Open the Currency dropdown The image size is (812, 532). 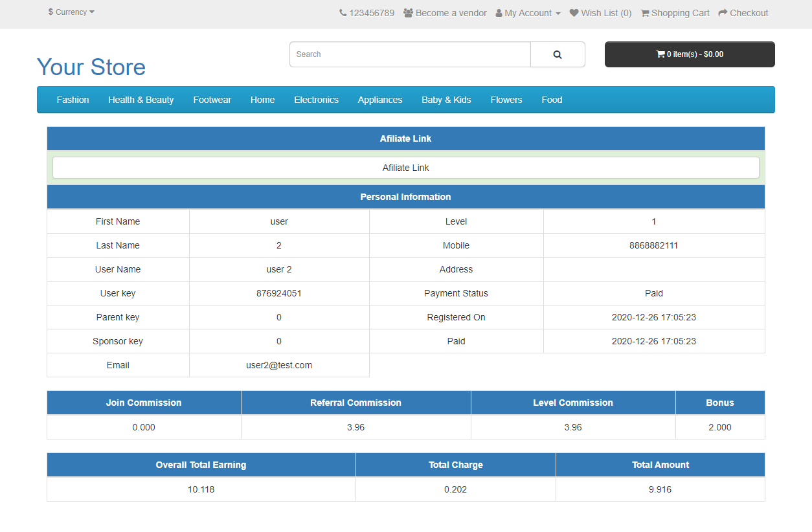coord(71,12)
